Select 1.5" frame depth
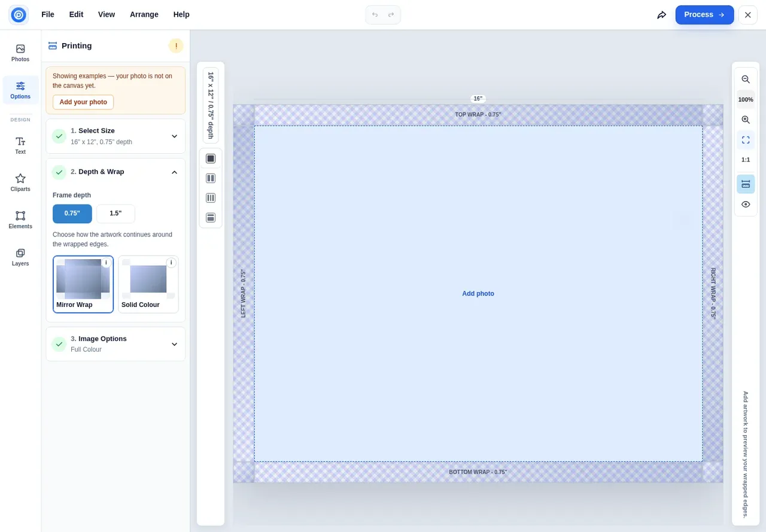The height and width of the screenshot is (532, 766). 115,214
